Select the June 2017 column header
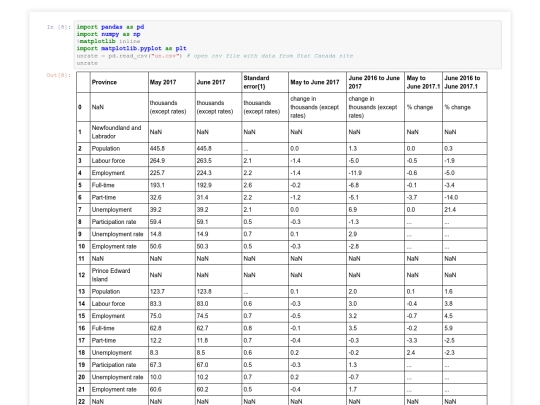 tap(218, 82)
